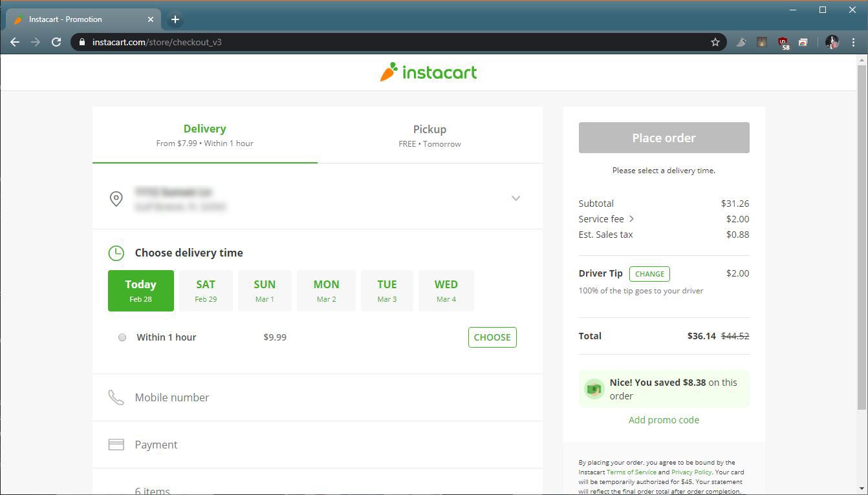Minimize the Chrome window
868x495 pixels.
pyautogui.click(x=792, y=10)
